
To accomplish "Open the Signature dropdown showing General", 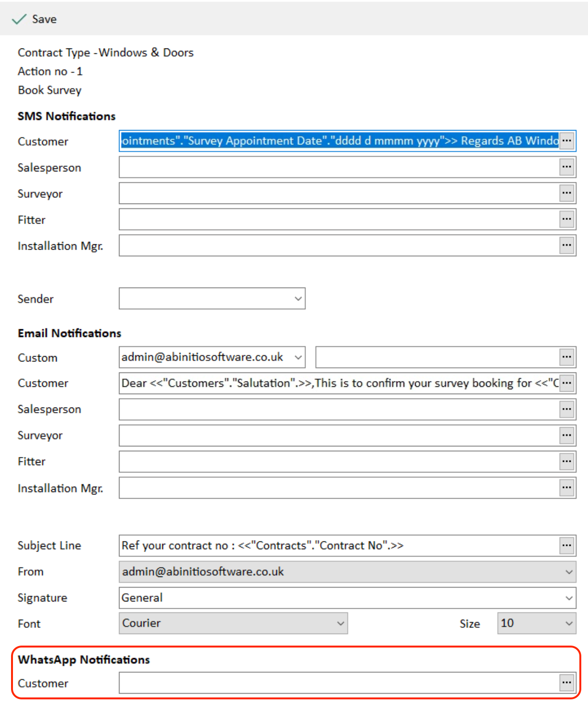I will [x=569, y=598].
